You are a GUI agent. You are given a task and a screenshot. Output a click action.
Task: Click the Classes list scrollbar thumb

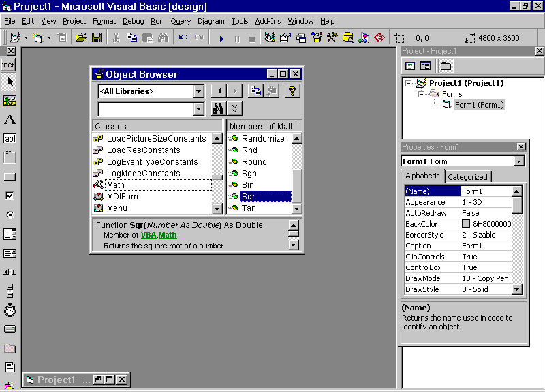point(217,178)
